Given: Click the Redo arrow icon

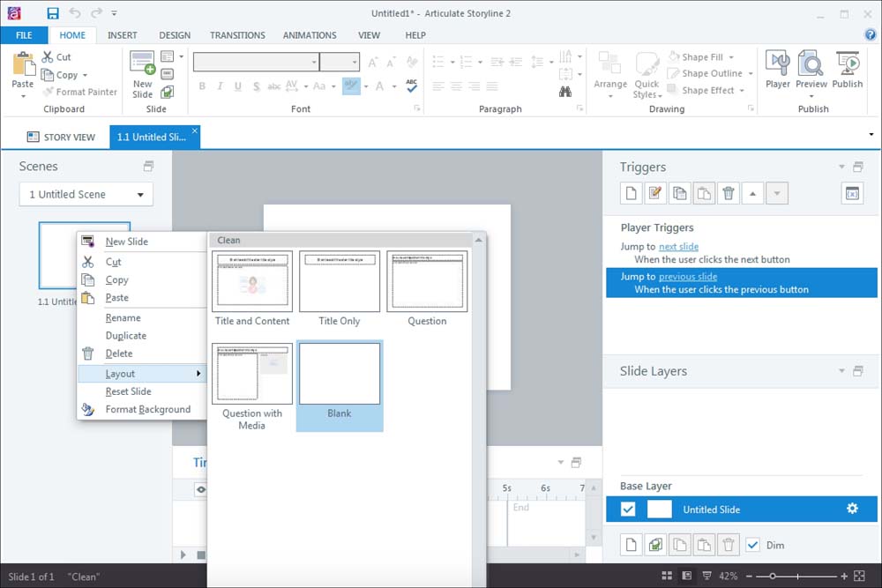Looking at the screenshot, I should pyautogui.click(x=97, y=13).
